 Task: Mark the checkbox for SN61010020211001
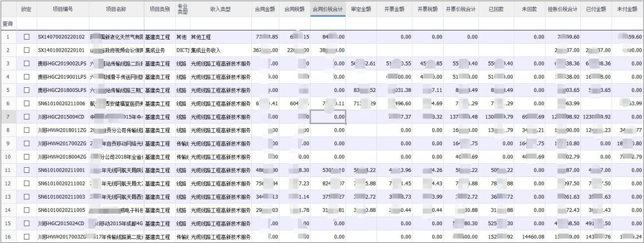tap(27, 170)
